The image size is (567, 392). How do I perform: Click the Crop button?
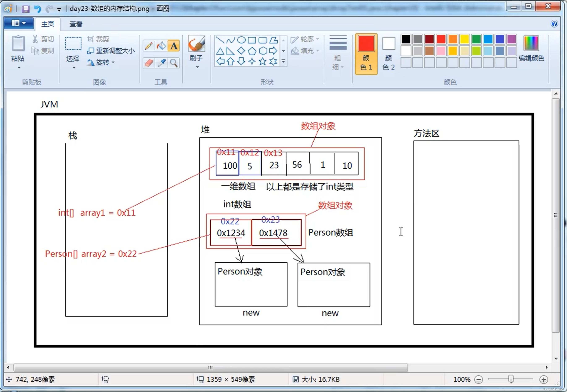[x=98, y=39]
